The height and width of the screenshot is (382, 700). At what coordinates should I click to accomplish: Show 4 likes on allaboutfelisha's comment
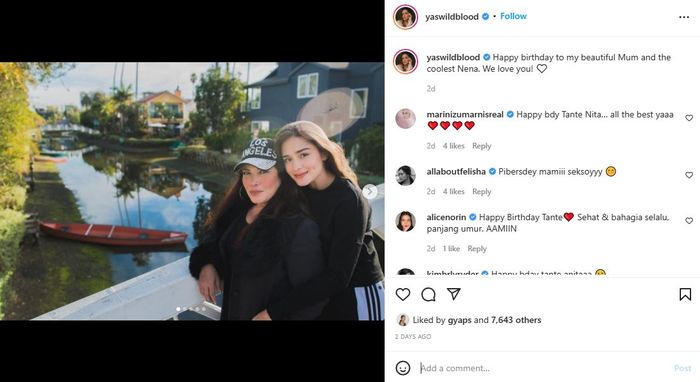point(454,191)
